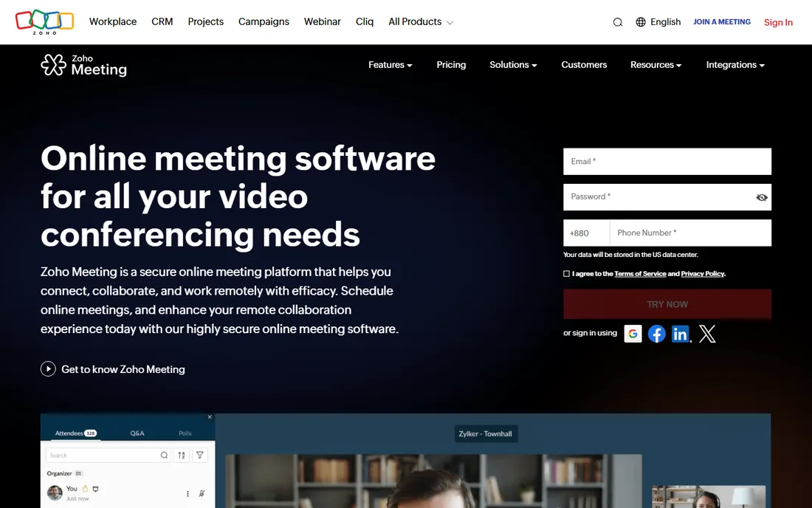This screenshot has width=812, height=508.
Task: Click the thumbs-up icon next to You
Action: (x=85, y=488)
